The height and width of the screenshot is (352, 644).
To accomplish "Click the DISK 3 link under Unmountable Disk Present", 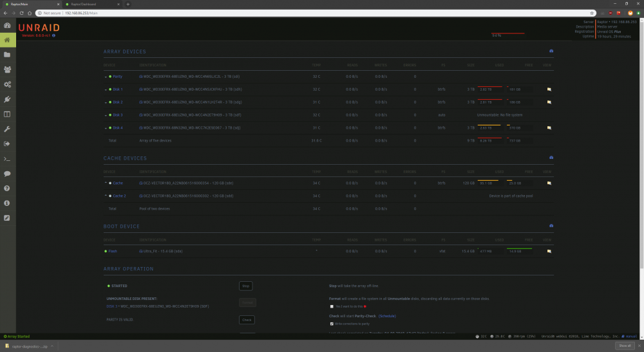I will [111, 306].
